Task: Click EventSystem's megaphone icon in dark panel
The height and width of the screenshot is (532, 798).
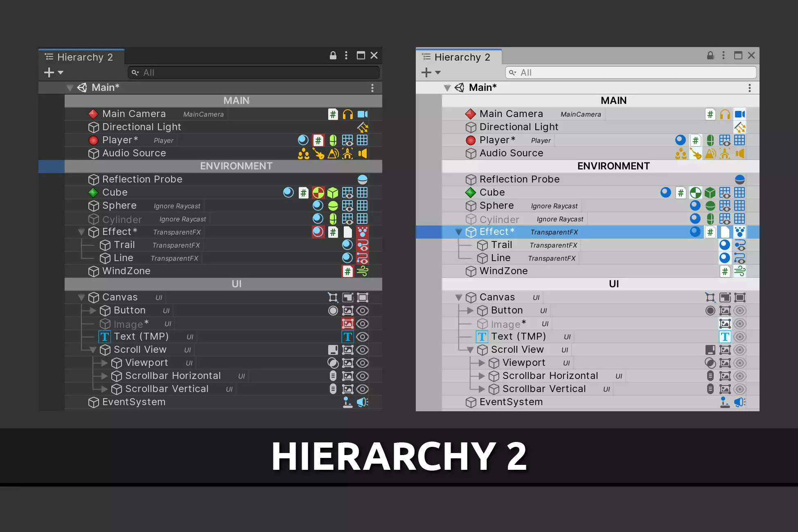Action: 363,402
